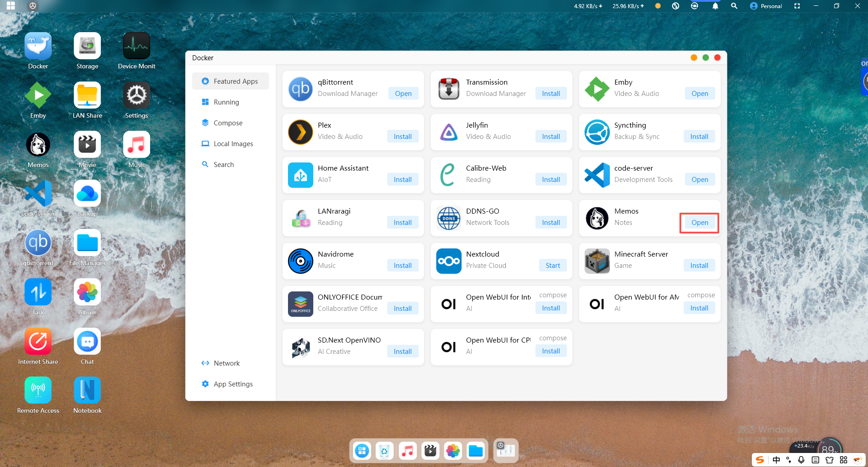
Task: Click the ONLYOFFICE Docs icon
Action: [x=301, y=304]
